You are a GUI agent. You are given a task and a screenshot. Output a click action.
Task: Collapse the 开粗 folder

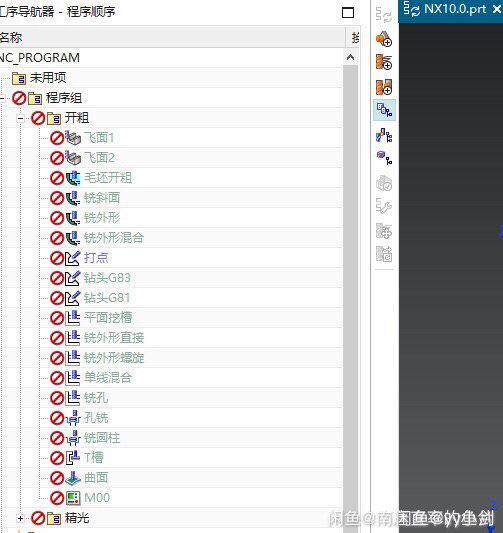pyautogui.click(x=20, y=118)
